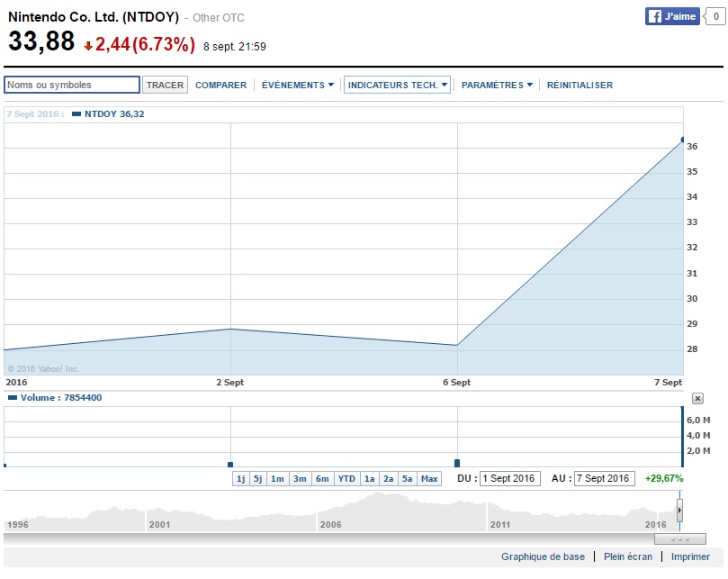This screenshot has height=579, width=728.
Task: Click the Facebook like counter bubble
Action: [715, 17]
